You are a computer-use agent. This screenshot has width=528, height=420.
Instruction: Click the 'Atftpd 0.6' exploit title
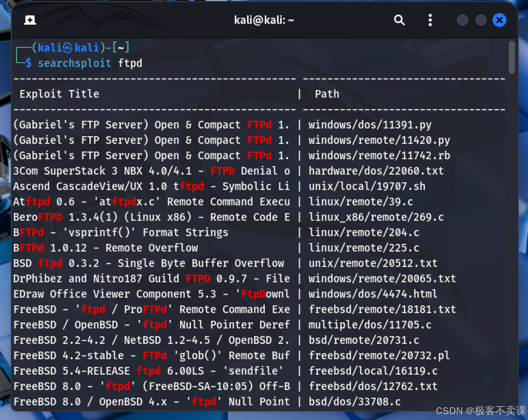pyautogui.click(x=152, y=202)
